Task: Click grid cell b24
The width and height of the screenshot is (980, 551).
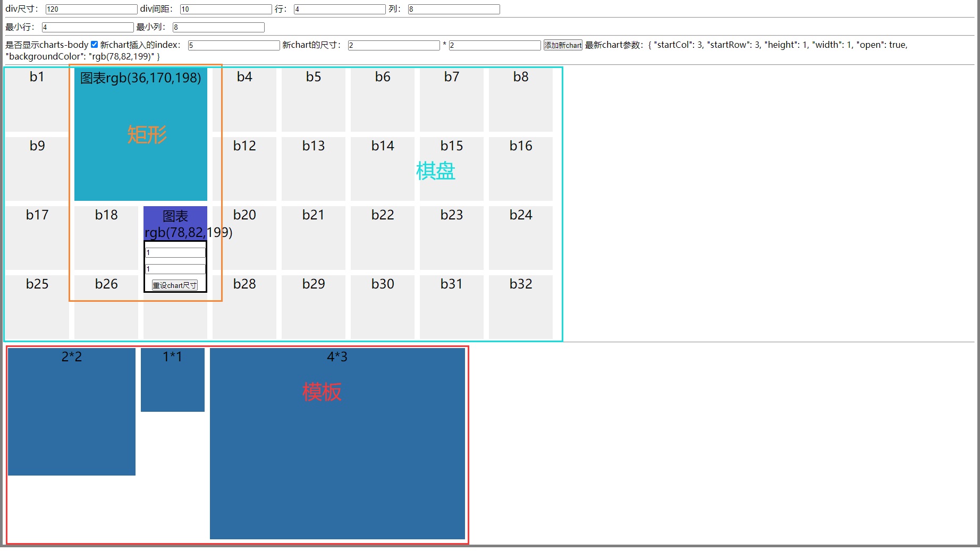Action: coord(521,238)
